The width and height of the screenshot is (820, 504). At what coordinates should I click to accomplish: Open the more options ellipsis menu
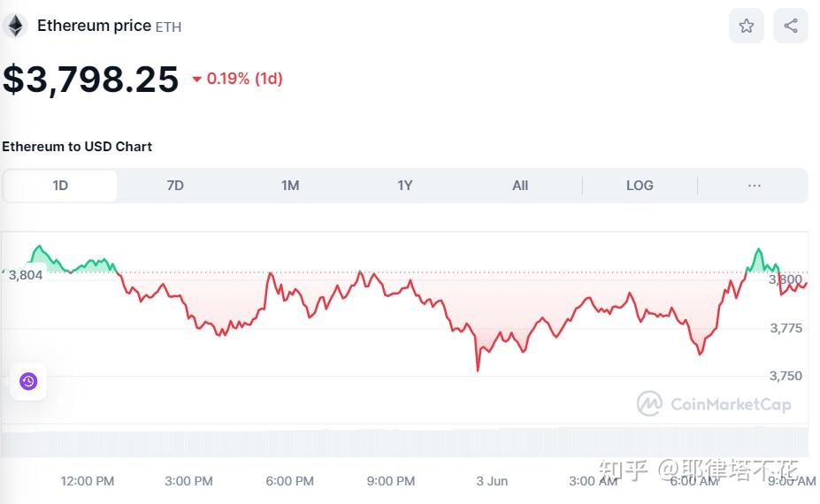[x=754, y=186]
